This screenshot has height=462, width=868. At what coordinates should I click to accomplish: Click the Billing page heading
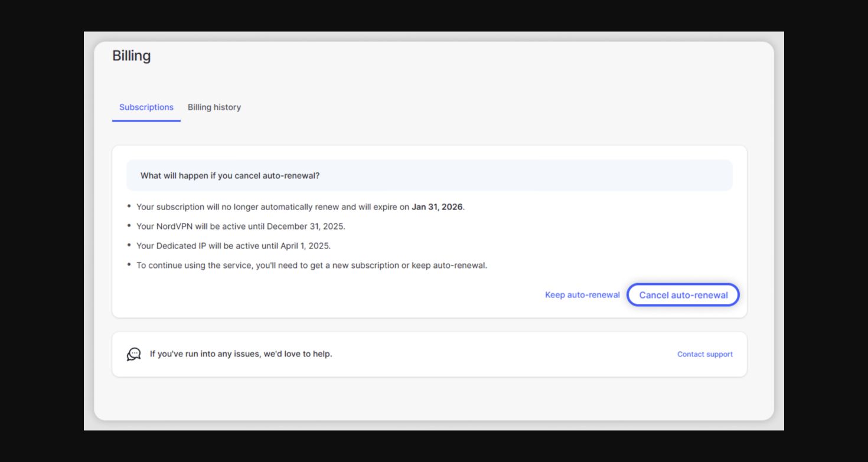pyautogui.click(x=132, y=56)
